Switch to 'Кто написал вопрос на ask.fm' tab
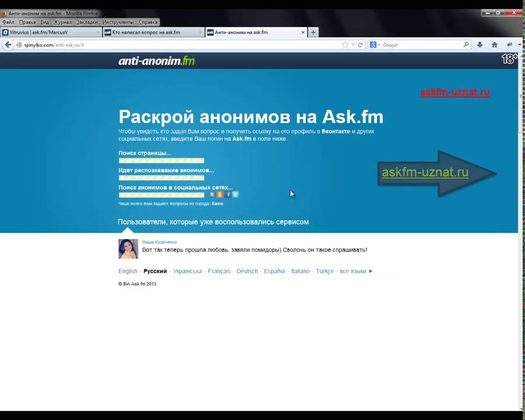525x420 pixels. (x=152, y=33)
